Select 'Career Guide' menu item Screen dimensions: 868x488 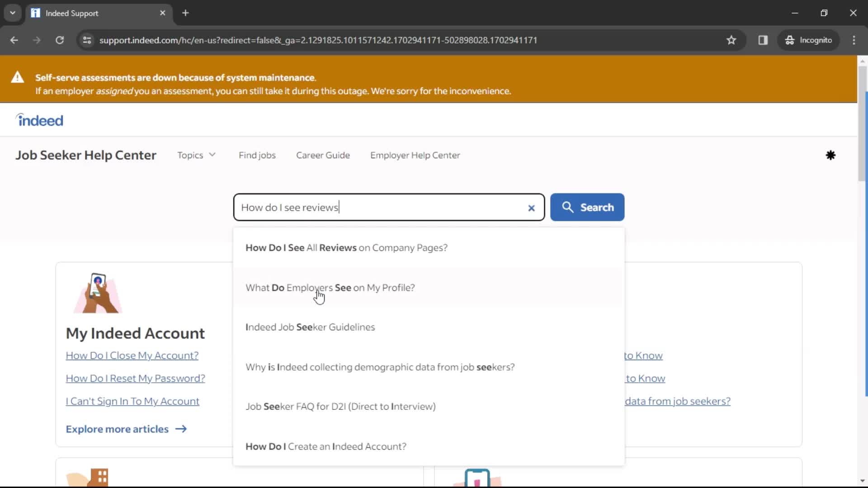pos(323,155)
